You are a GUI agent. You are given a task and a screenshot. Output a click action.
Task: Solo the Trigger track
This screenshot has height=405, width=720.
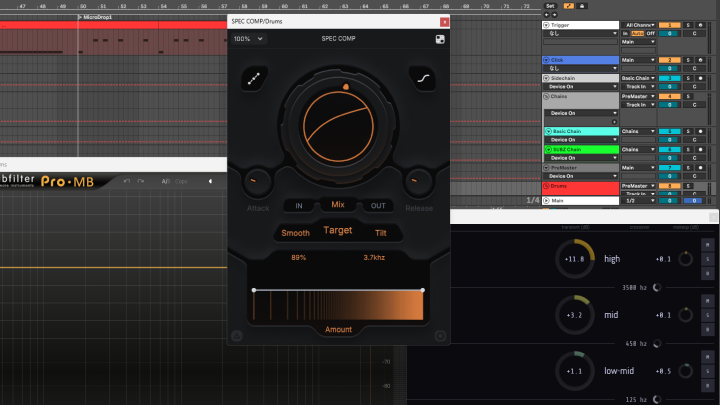pyautogui.click(x=688, y=25)
